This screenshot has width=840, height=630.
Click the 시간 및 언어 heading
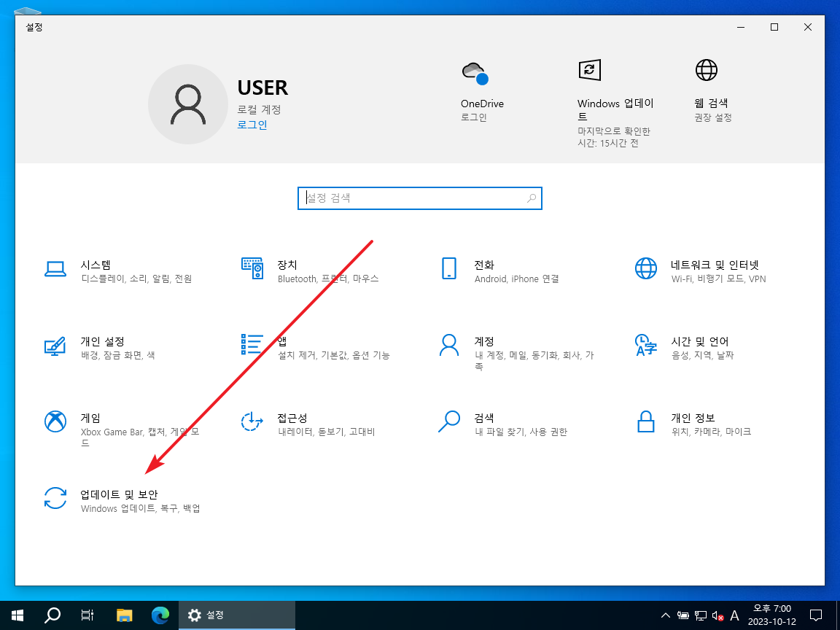point(700,341)
